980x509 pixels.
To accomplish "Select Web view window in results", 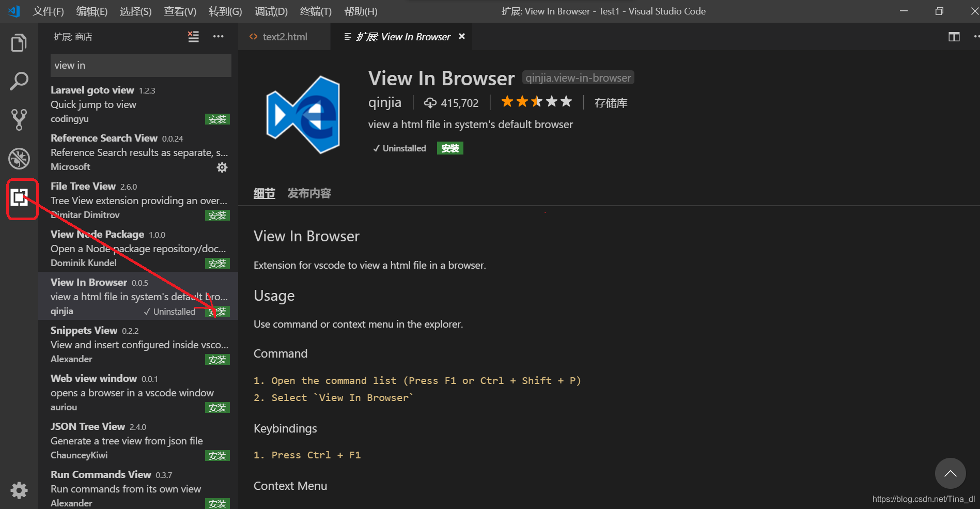I will 138,392.
